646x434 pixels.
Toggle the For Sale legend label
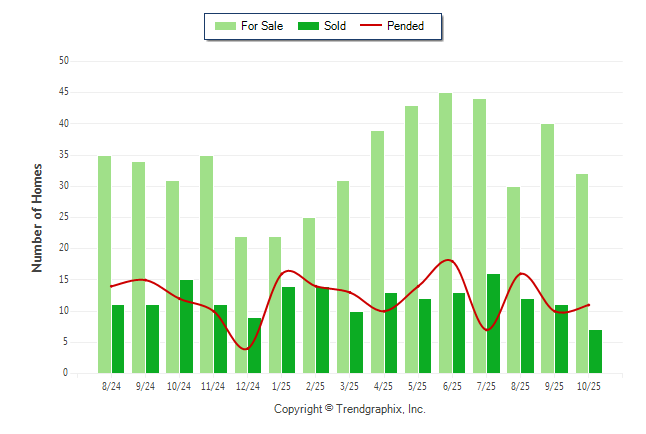pyautogui.click(x=262, y=26)
